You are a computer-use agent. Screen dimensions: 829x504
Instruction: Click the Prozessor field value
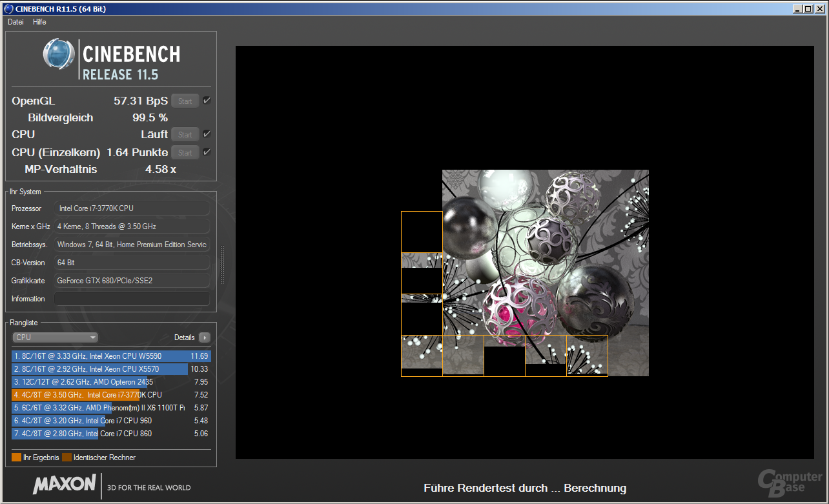coord(132,208)
